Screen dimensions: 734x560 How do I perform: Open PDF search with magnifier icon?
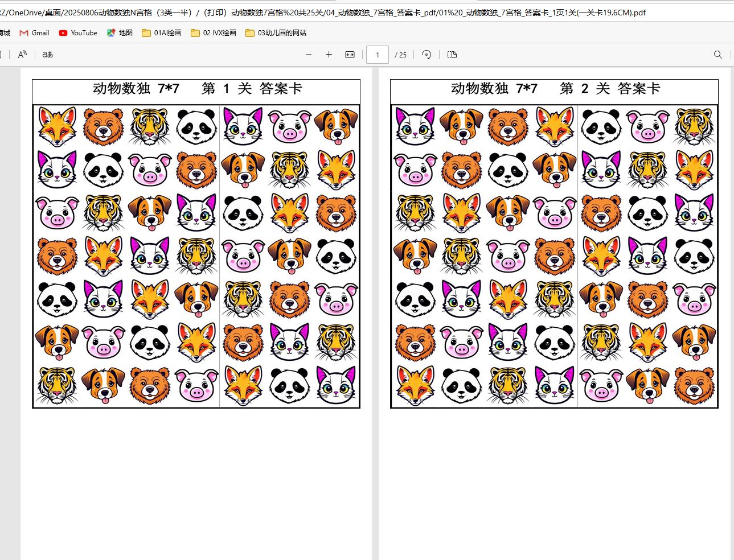point(718,55)
